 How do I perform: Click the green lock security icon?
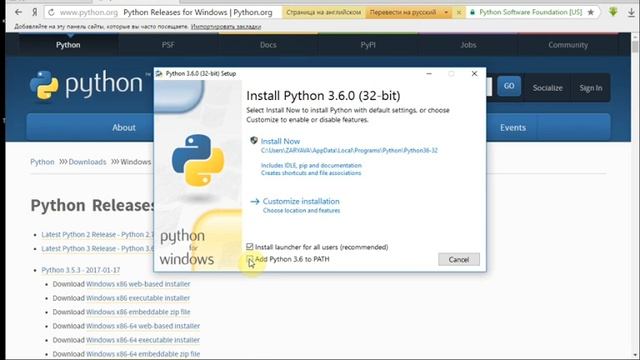(473, 12)
